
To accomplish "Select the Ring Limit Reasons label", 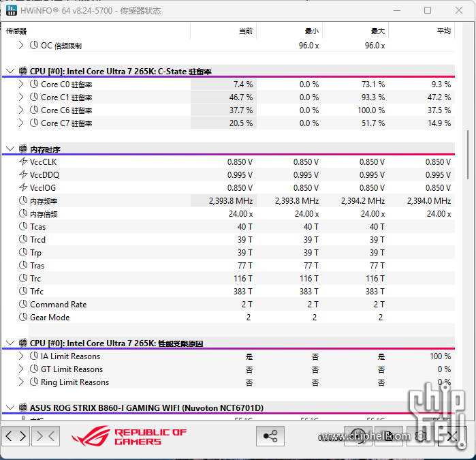I will point(75,382).
